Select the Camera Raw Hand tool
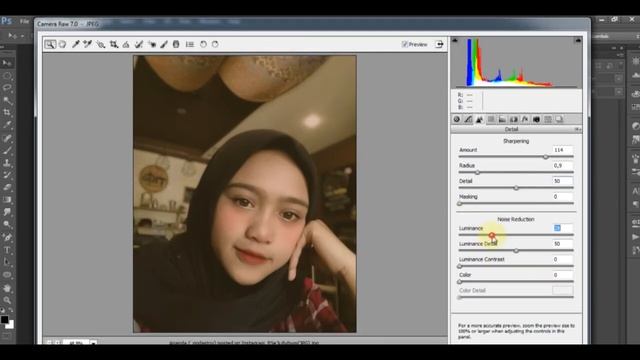 (x=62, y=44)
